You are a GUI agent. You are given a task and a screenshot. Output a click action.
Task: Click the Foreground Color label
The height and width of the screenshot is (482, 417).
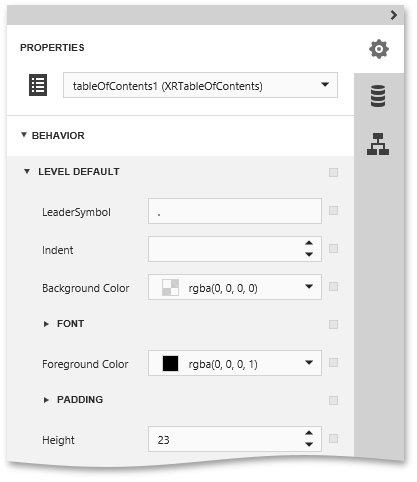coord(85,364)
